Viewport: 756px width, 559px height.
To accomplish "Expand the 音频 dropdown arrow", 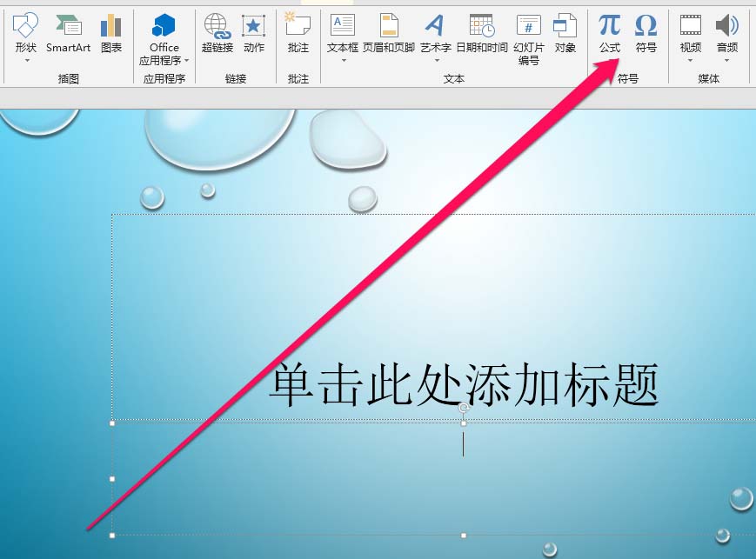I will point(726,61).
